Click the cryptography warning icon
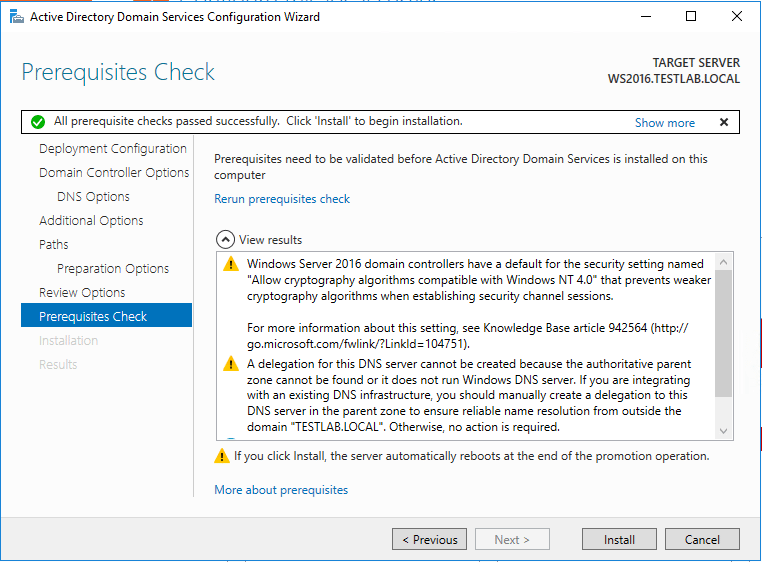The image size is (762, 562). (229, 265)
